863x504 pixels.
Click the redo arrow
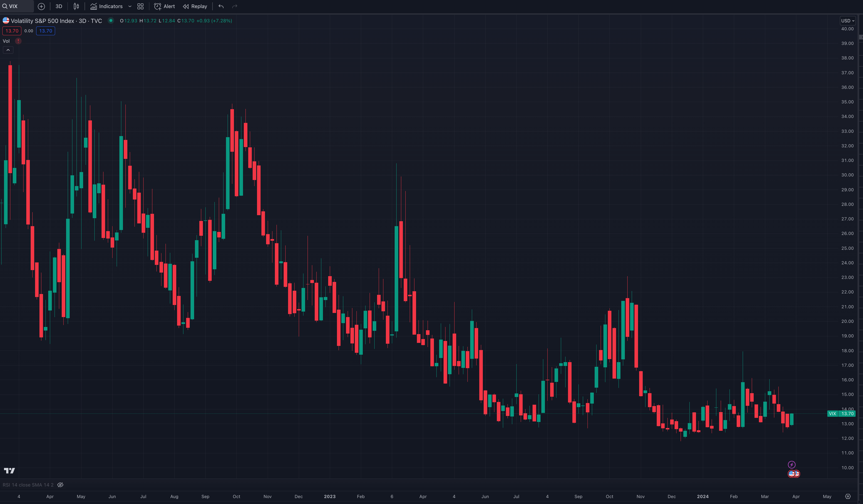point(235,7)
